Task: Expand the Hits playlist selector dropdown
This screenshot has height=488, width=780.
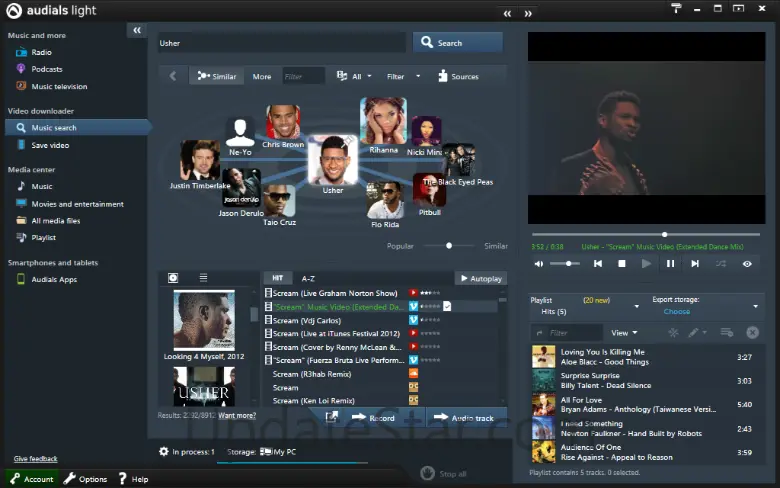Action: (x=635, y=305)
